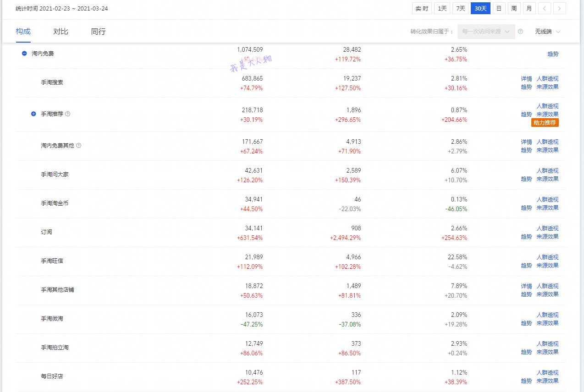584x392 pixels.
Task: Go to previous period arrow
Action: tap(544, 8)
